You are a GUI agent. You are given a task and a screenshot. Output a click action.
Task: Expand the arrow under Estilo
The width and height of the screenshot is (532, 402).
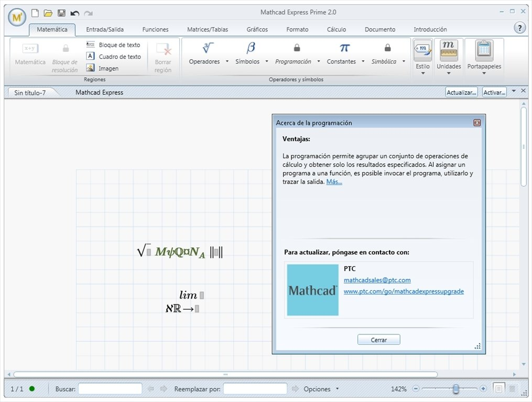[423, 73]
